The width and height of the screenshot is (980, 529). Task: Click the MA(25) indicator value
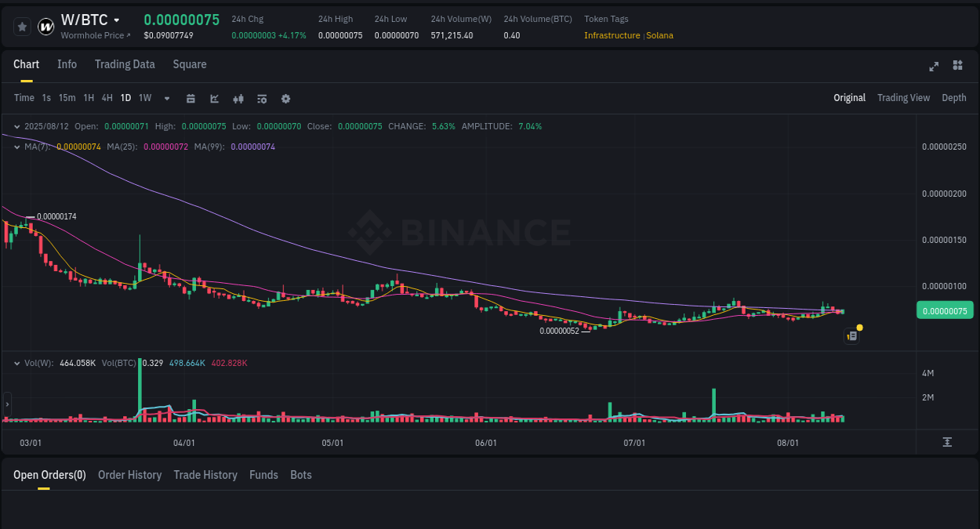pyautogui.click(x=165, y=147)
